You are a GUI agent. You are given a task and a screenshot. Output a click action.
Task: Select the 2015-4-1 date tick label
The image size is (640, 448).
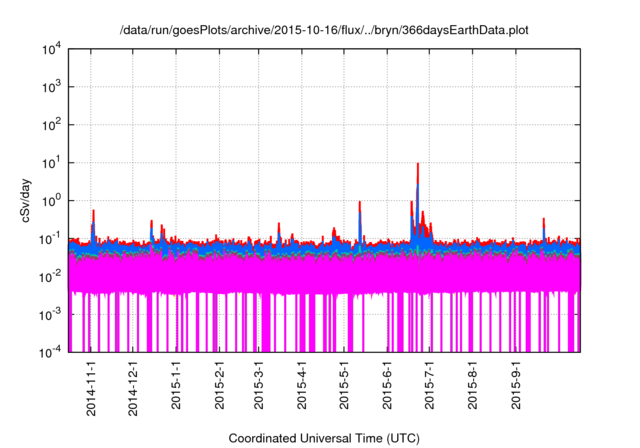(301, 385)
